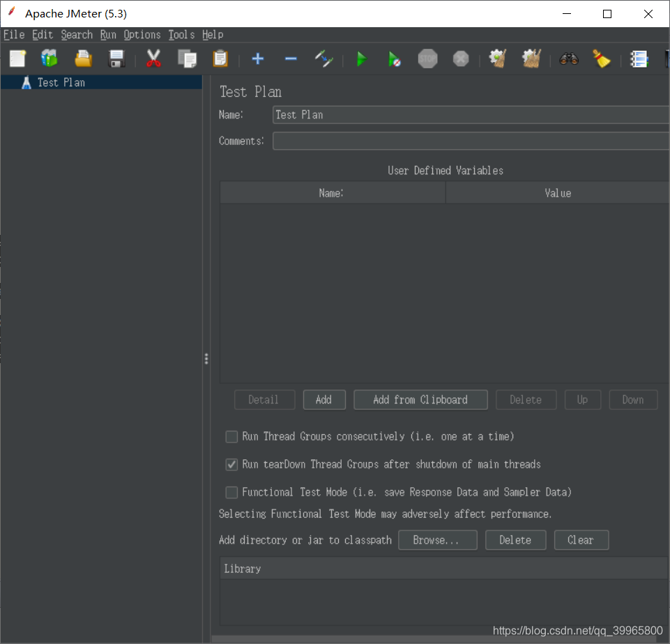Stop the test using STOP icon

click(x=427, y=59)
